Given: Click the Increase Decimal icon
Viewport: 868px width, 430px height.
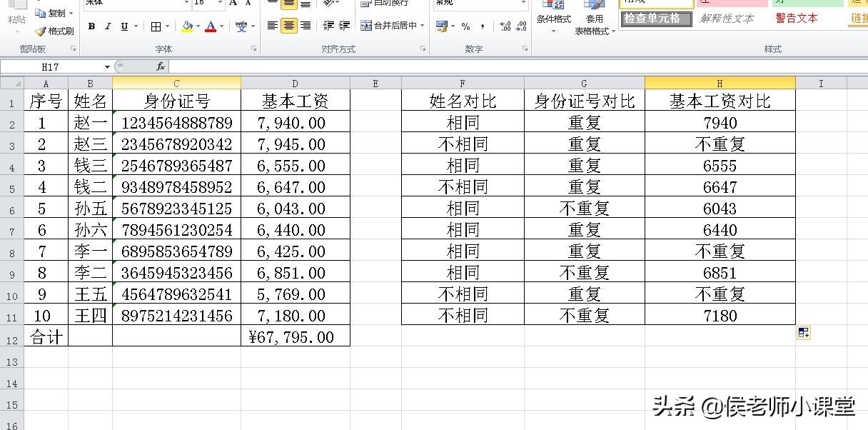Looking at the screenshot, I should point(504,26).
